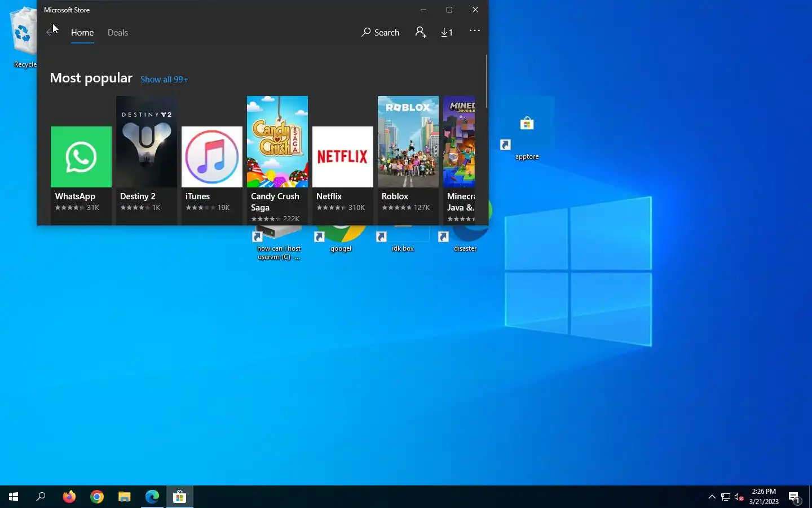The height and width of the screenshot is (508, 812).
Task: Open the Roblox game tile
Action: [408, 160]
